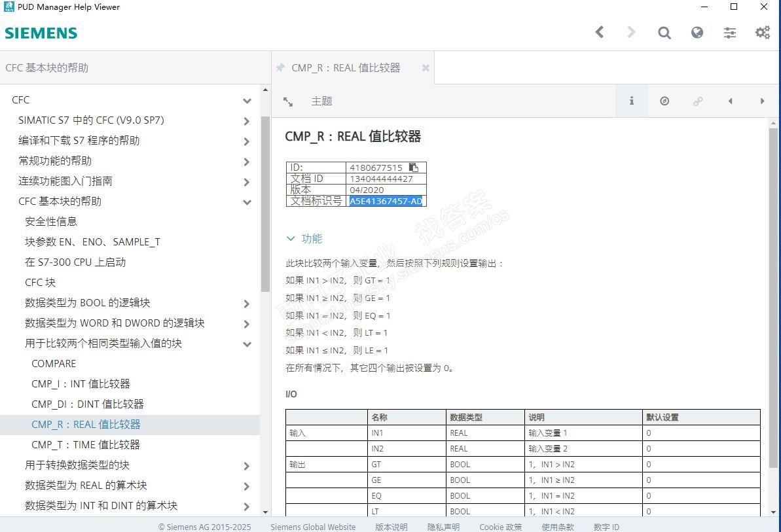781x532 pixels.
Task: Open the gears settings icon
Action: 763,33
